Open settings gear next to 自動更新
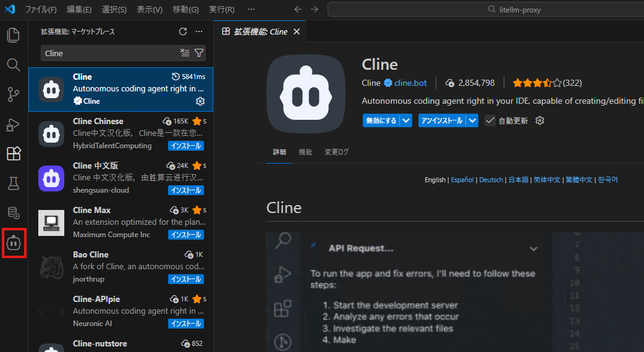 pos(540,120)
